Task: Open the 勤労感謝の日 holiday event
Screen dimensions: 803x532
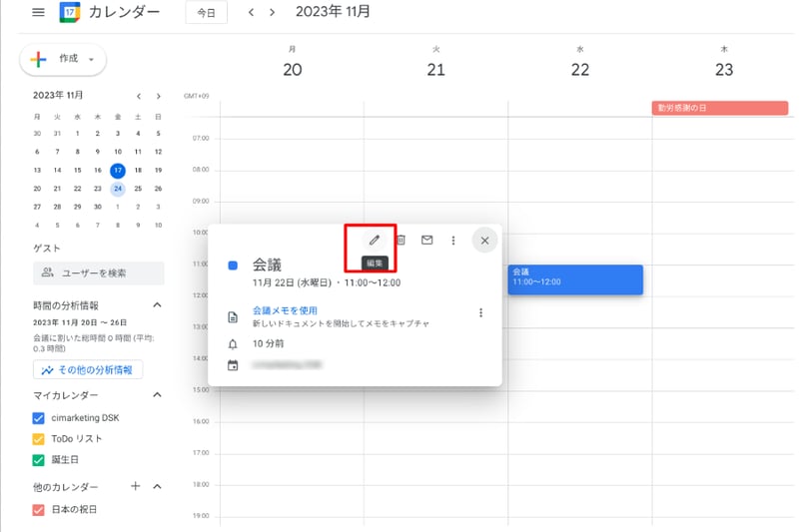Action: click(x=720, y=108)
